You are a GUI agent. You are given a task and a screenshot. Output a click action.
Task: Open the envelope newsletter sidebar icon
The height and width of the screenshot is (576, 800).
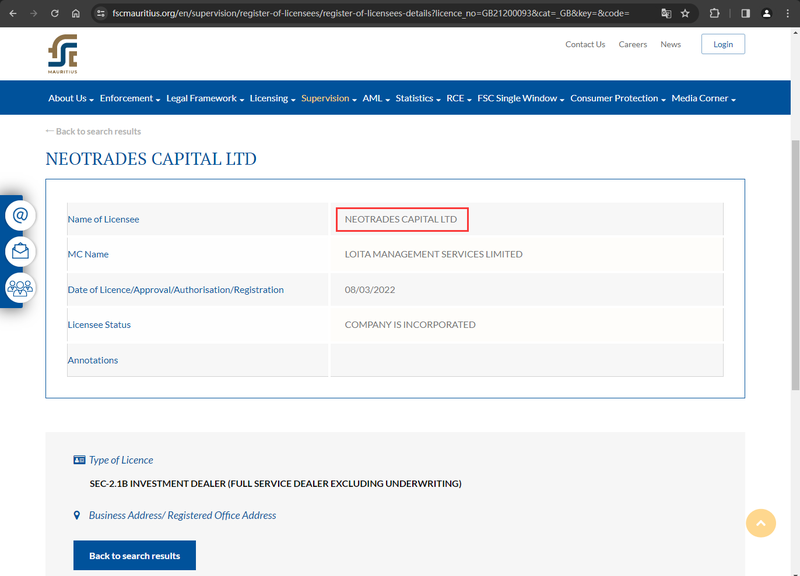[20, 252]
